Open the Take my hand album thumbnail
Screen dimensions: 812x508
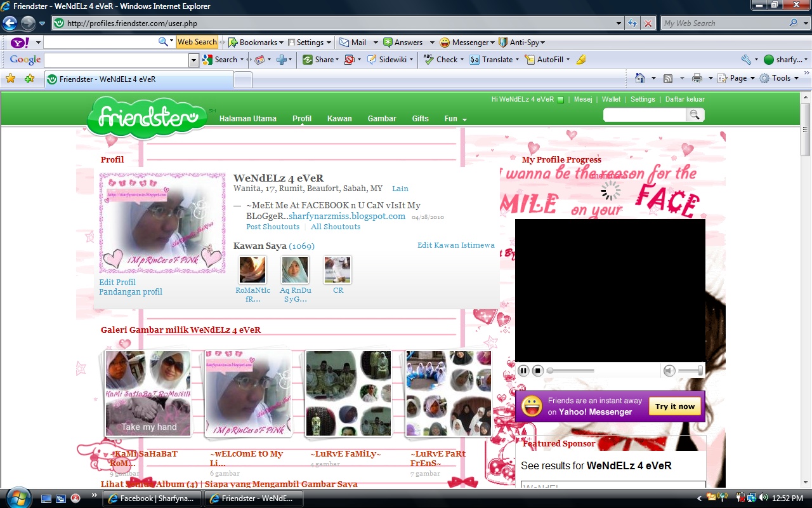pos(148,394)
